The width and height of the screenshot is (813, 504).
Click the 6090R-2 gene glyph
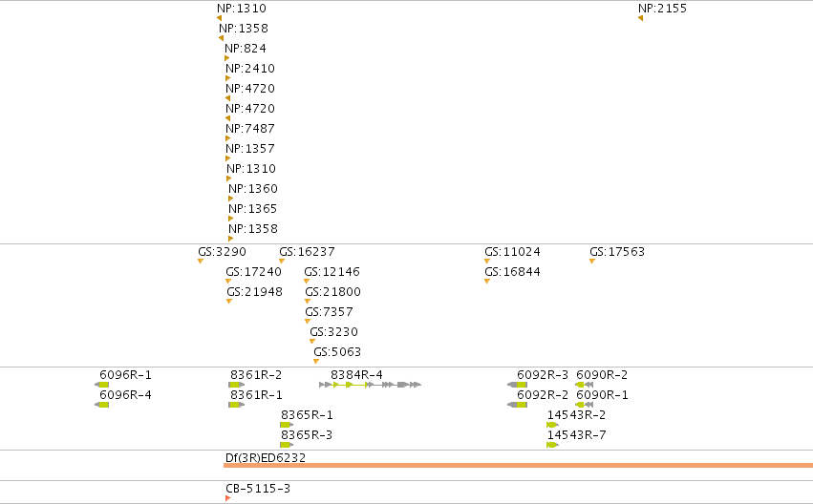tap(585, 385)
